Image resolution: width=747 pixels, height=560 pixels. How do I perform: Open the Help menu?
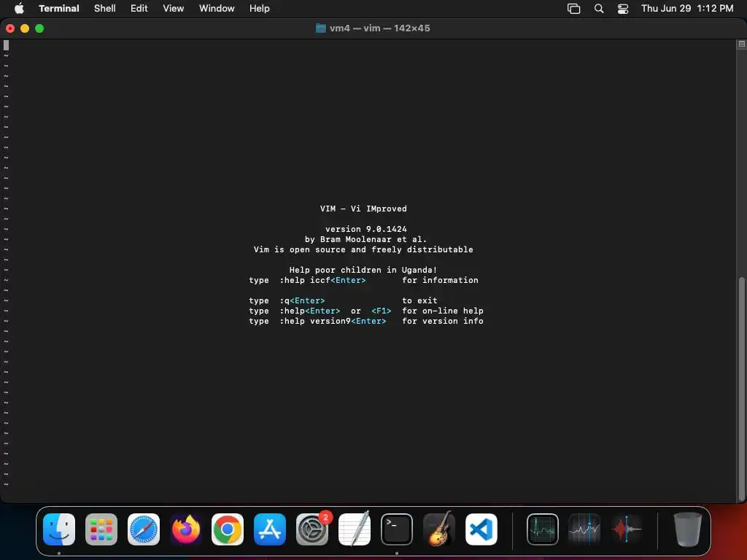point(260,8)
